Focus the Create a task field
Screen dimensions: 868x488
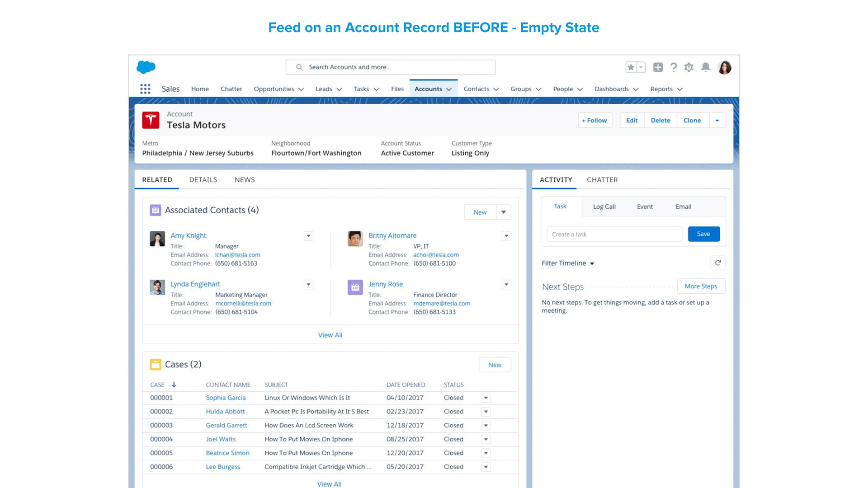(614, 234)
